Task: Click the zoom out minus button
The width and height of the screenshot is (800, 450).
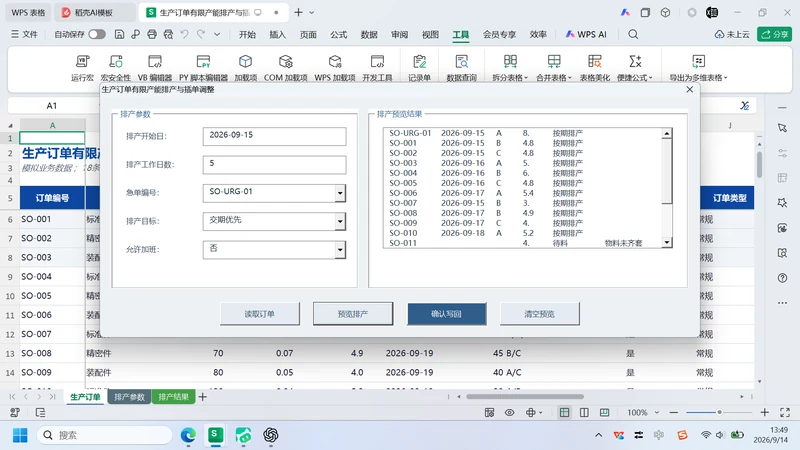Action: pyautogui.click(x=673, y=412)
